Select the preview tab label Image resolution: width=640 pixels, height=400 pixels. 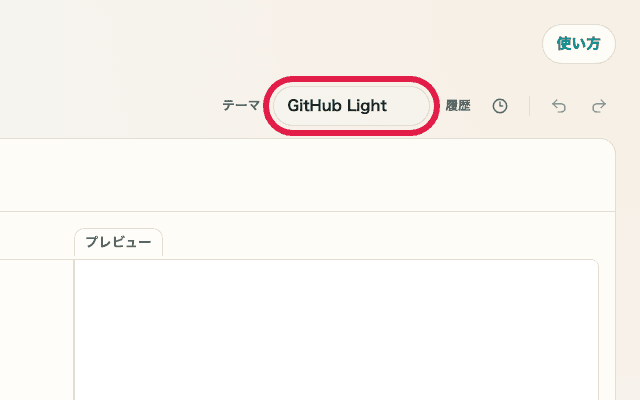tap(118, 243)
